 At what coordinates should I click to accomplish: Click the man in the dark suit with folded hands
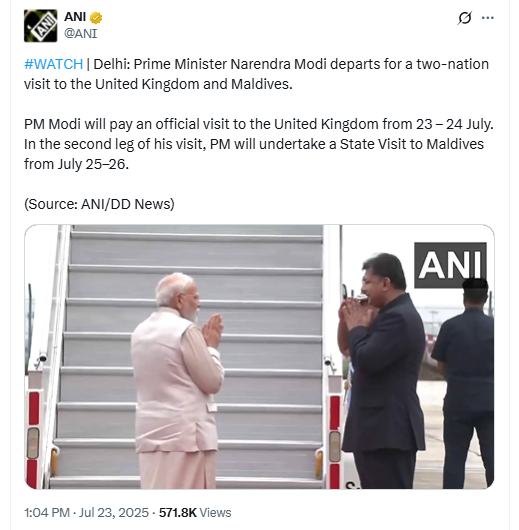click(x=382, y=371)
